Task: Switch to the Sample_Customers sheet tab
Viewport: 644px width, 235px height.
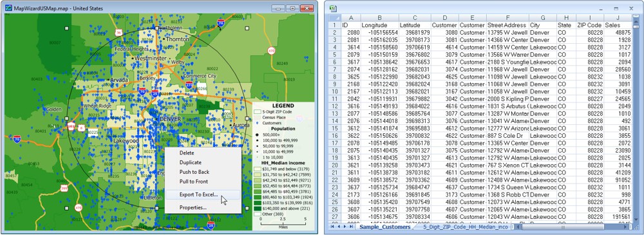Action: coord(384,227)
